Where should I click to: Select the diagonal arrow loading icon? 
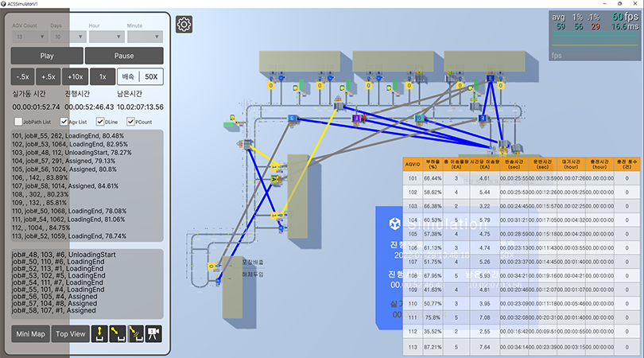[118, 333]
